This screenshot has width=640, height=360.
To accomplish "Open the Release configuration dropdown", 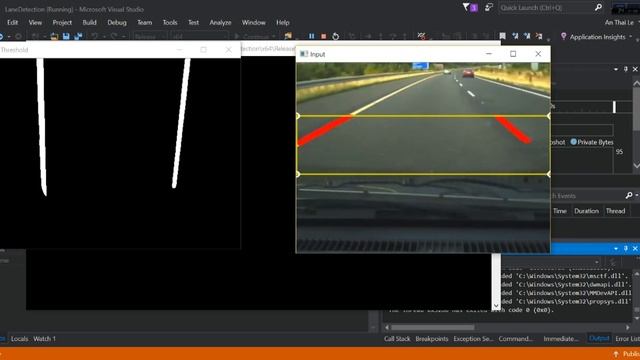I will click(x=150, y=37).
